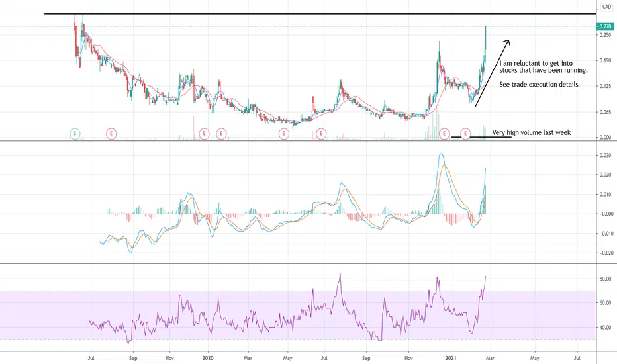
Task: Click the CAD currency label
Action: pyautogui.click(x=607, y=7)
